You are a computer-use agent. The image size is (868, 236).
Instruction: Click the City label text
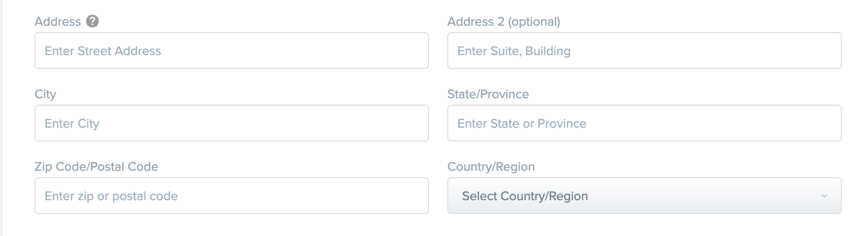[x=46, y=94]
